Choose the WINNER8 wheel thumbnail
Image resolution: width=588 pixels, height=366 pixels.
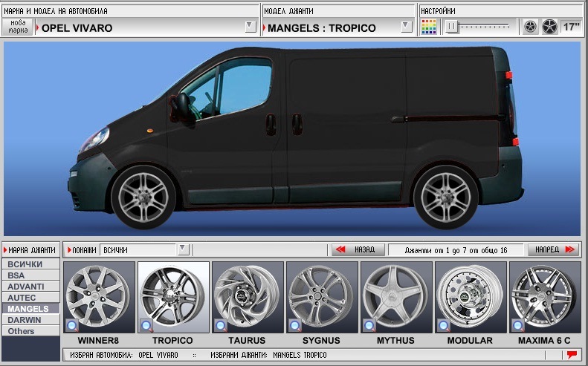(x=99, y=297)
